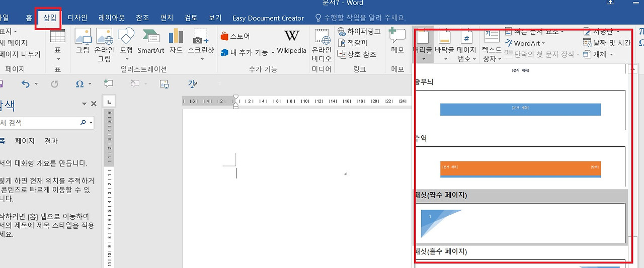Select the 삽입 ribbon tab
Viewport: 644px width, 268px height.
tap(49, 18)
